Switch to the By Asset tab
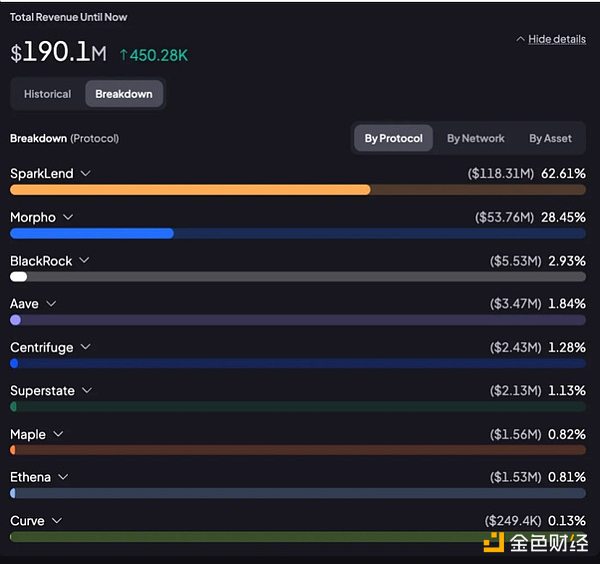Viewport: 600px width, 564px height. tap(550, 138)
